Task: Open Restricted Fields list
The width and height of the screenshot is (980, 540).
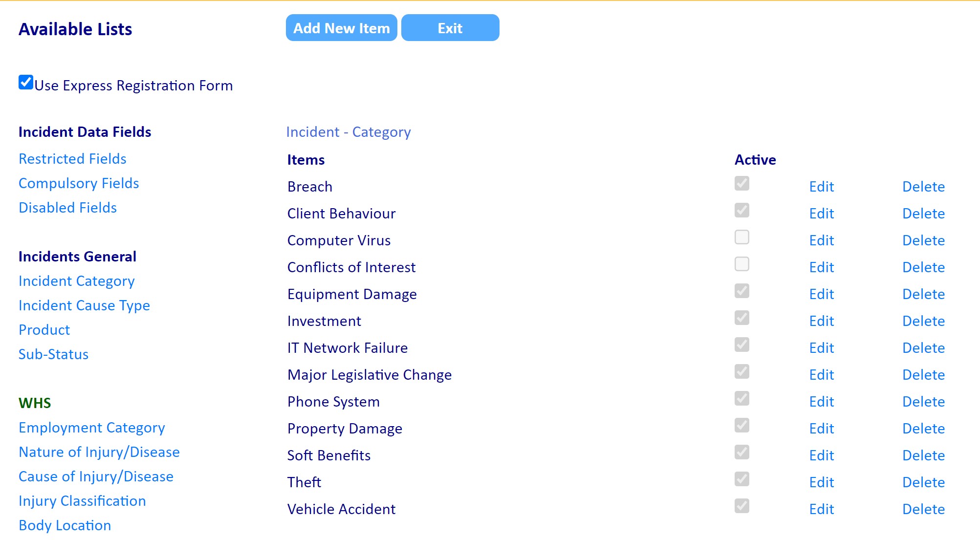Action: coord(72,159)
